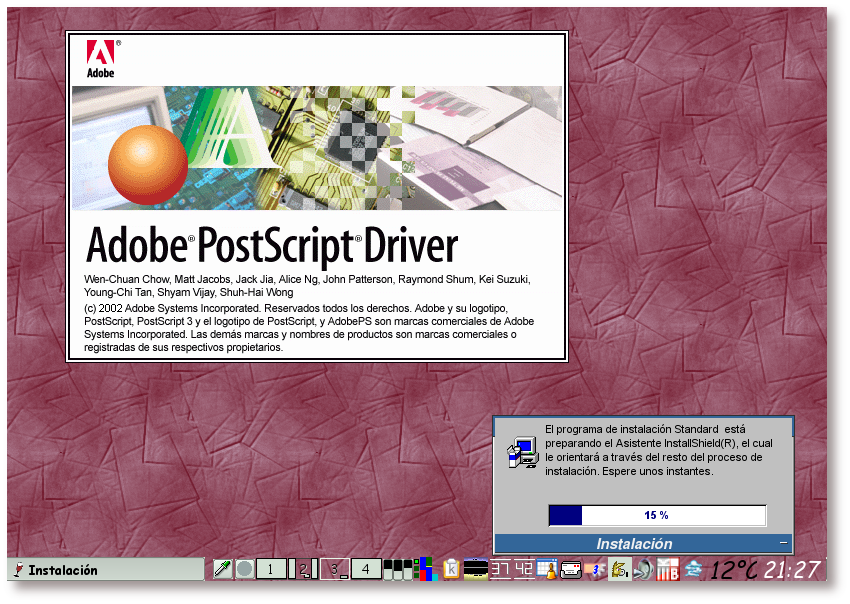Open the horse head tray icon

click(619, 569)
